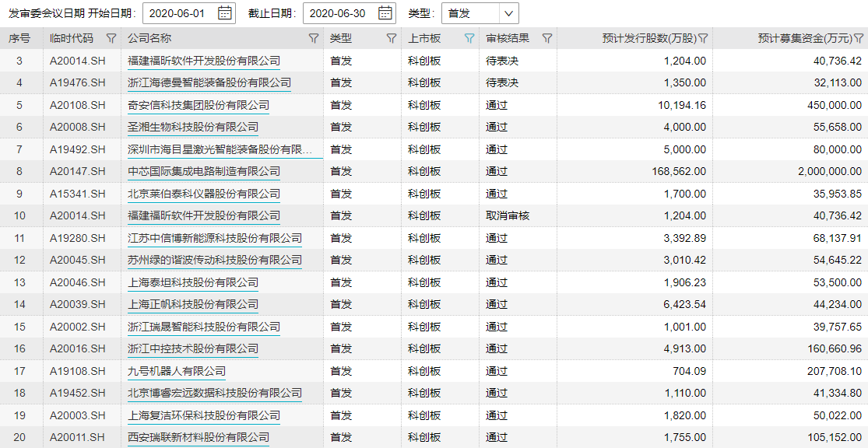
Task: Open 上海复洁环保科技股份有限公司 link
Action: 204,415
